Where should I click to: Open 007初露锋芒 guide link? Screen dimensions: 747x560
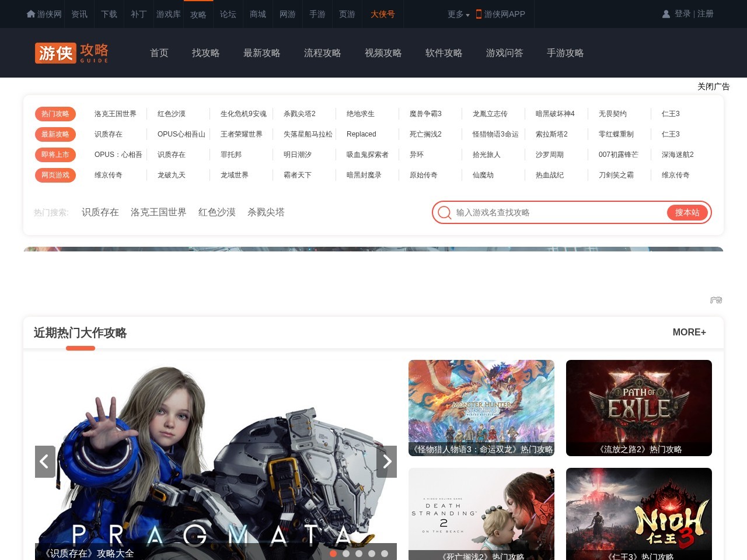point(619,155)
